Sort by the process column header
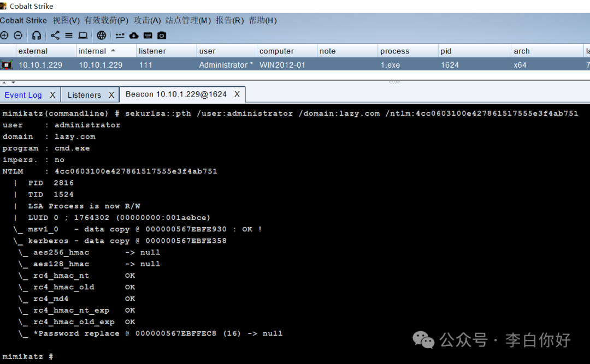Screen dimensions: 590x364 tap(408, 51)
